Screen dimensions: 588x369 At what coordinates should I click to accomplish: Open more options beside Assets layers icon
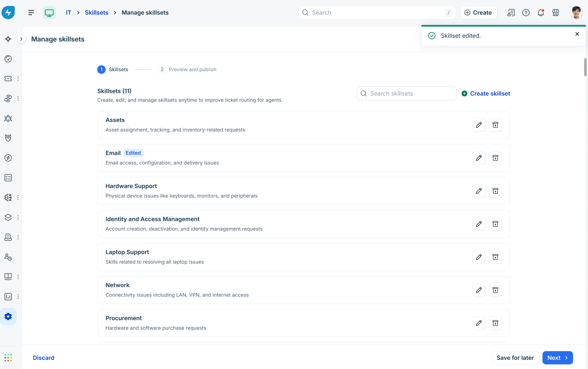pyautogui.click(x=18, y=217)
